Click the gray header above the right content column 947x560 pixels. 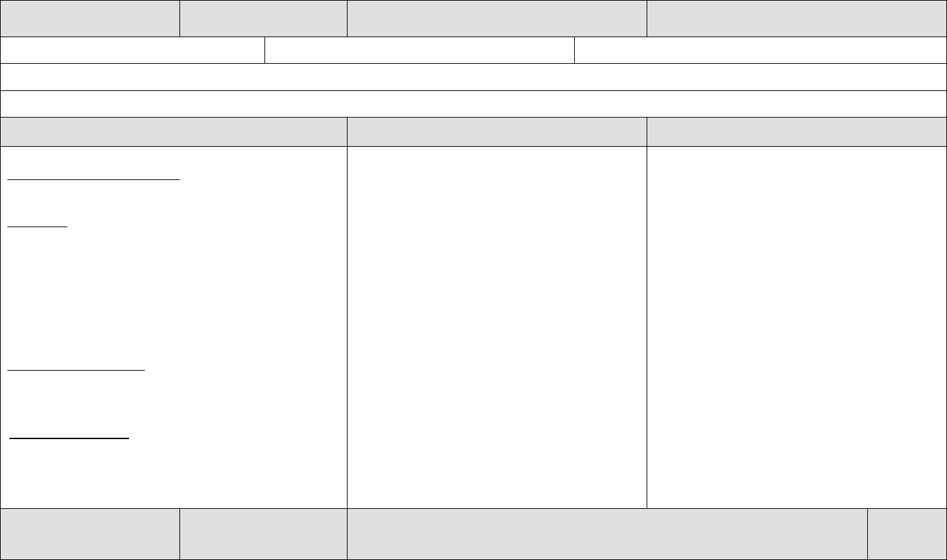pos(797,132)
